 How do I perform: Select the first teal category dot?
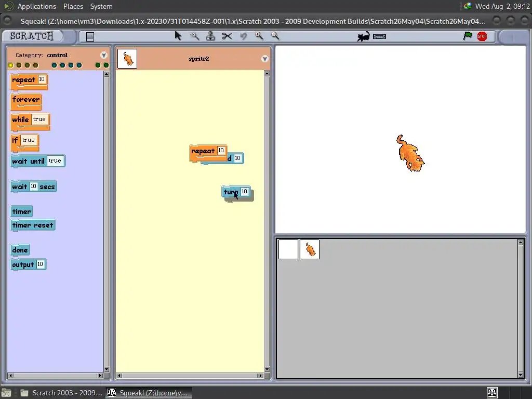tap(54, 65)
